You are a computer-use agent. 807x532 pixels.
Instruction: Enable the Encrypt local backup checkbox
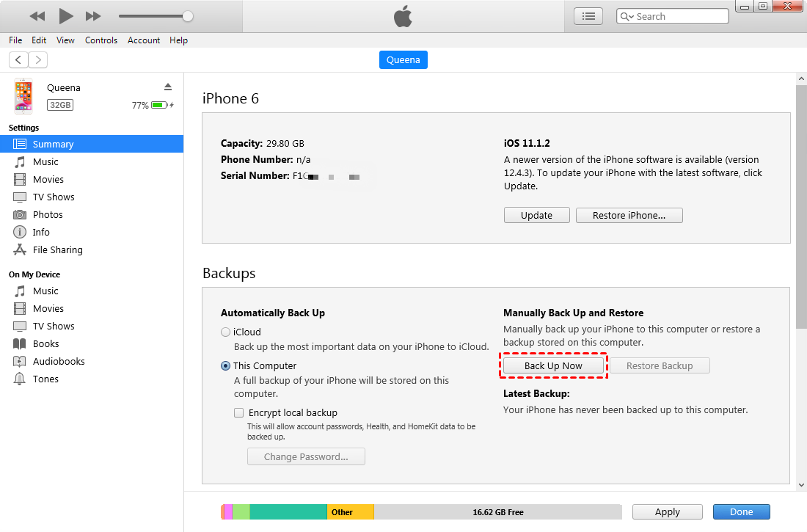click(x=238, y=412)
